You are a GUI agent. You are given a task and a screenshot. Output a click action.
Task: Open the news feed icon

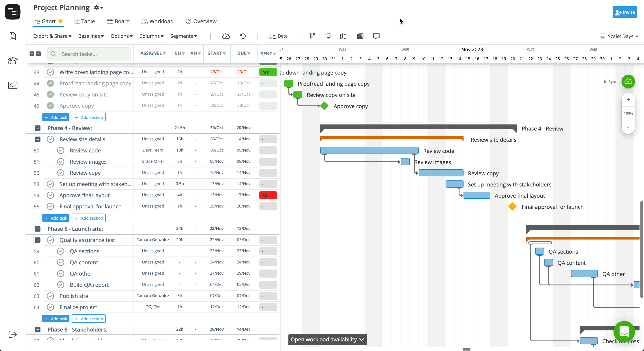[360, 36]
